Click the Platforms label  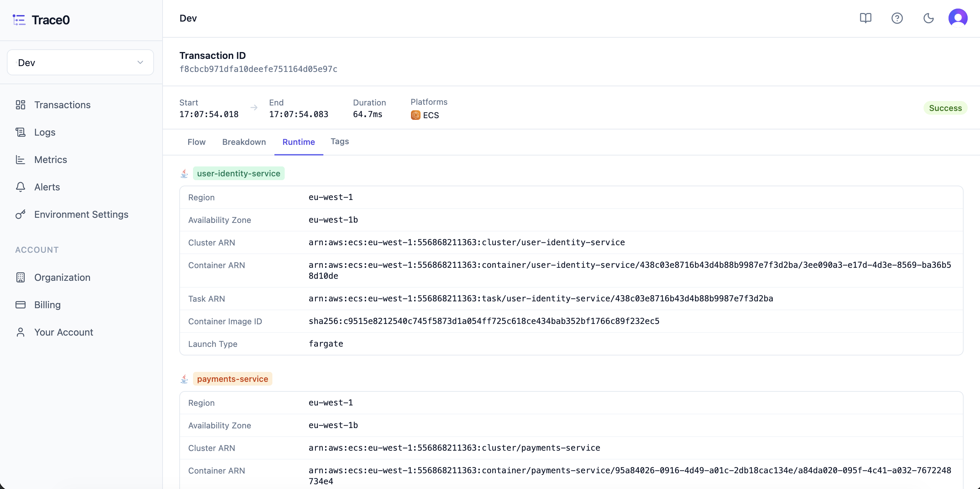pos(429,102)
